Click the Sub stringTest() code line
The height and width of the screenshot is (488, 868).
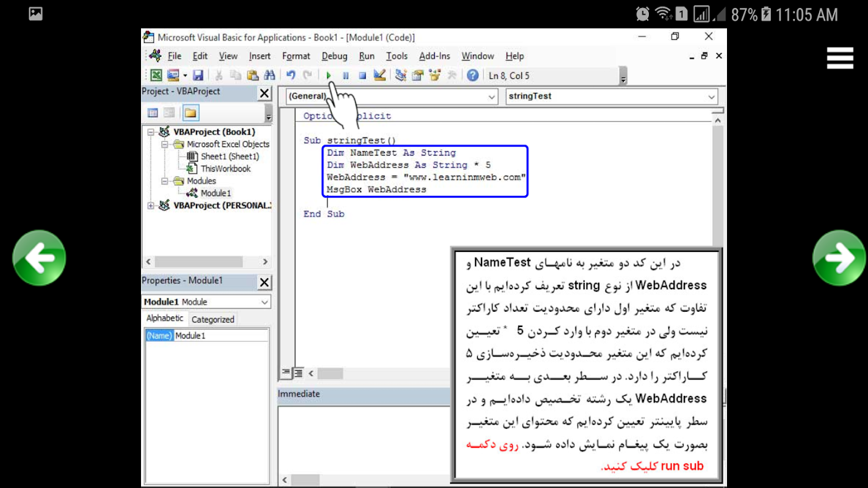[350, 140]
